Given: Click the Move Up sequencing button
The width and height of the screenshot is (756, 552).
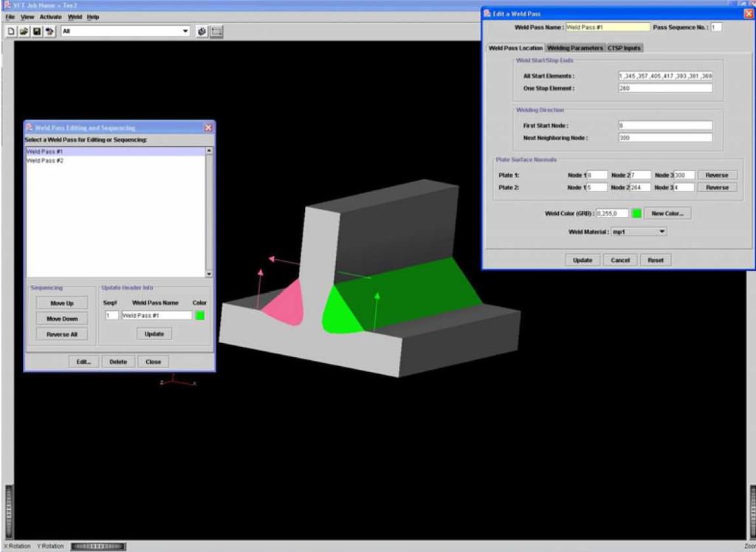Looking at the screenshot, I should (62, 303).
